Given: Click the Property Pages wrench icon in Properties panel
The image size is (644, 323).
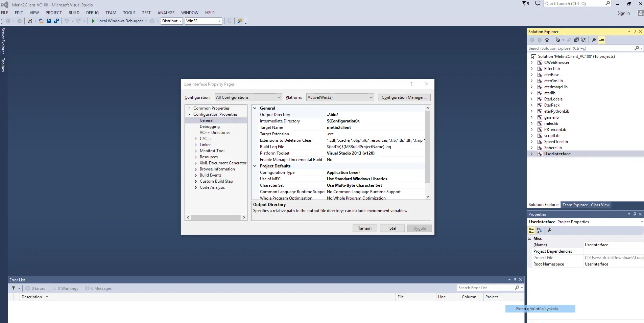Looking at the screenshot, I should pos(550,230).
